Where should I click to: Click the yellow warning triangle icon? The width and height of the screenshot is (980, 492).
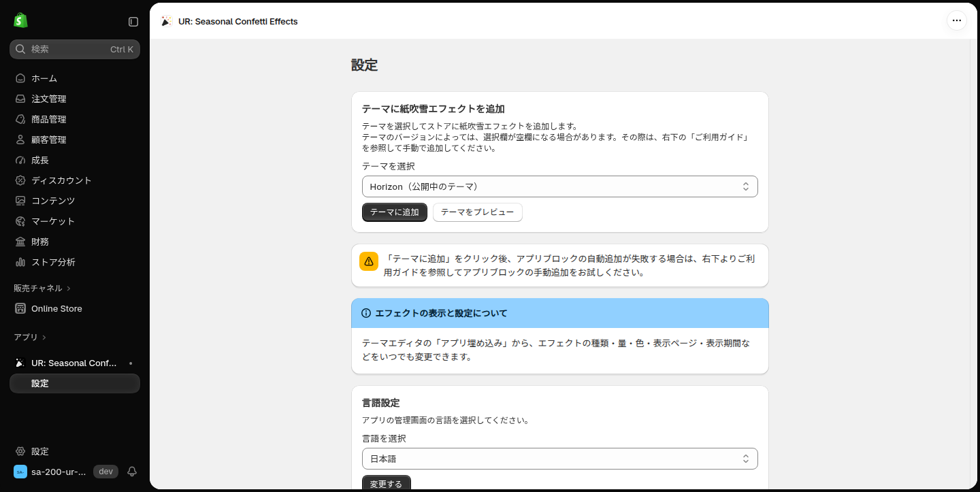pyautogui.click(x=369, y=261)
